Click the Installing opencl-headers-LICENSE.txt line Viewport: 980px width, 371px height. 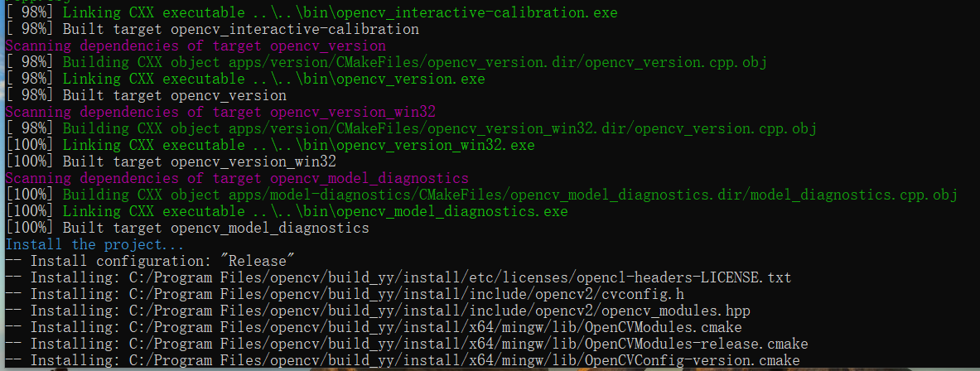pyautogui.click(x=398, y=277)
